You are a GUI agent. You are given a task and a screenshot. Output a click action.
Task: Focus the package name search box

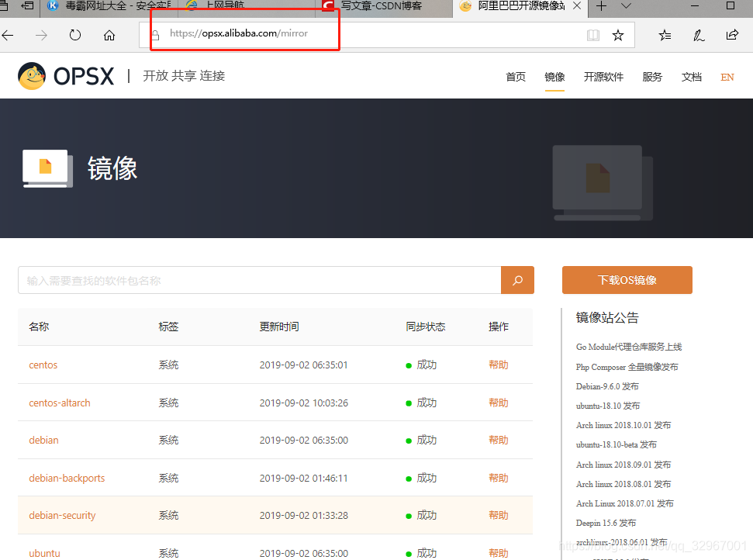(x=259, y=280)
